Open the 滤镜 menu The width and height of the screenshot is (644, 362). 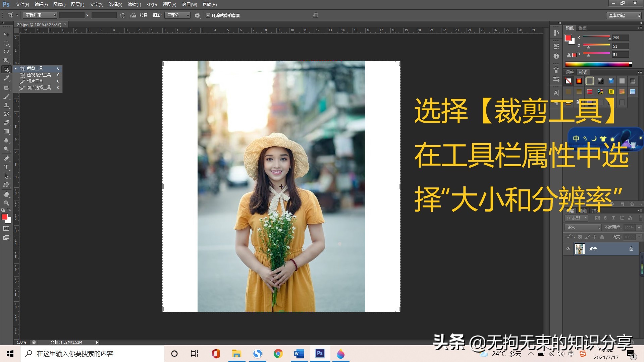tap(133, 4)
